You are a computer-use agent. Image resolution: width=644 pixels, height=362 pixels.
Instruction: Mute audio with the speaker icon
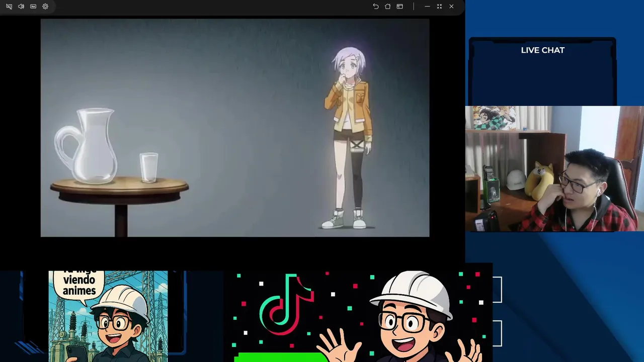tap(21, 7)
